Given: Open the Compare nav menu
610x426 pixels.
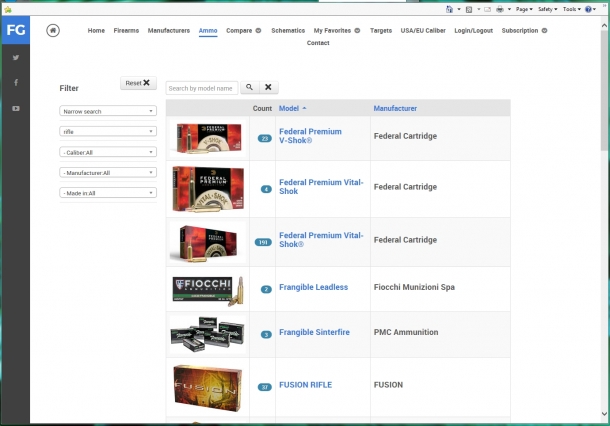Looking at the screenshot, I should pos(244,30).
